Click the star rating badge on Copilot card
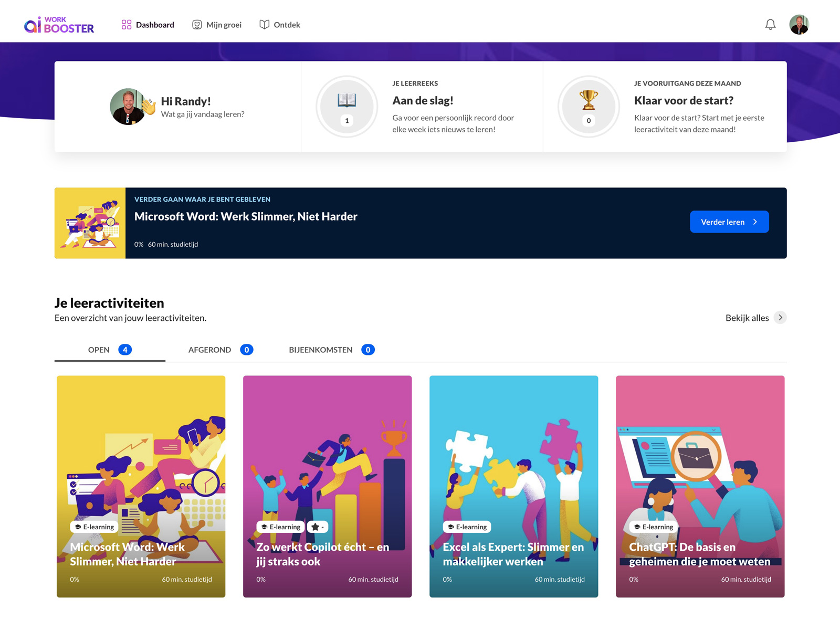840x629 pixels. point(318,527)
